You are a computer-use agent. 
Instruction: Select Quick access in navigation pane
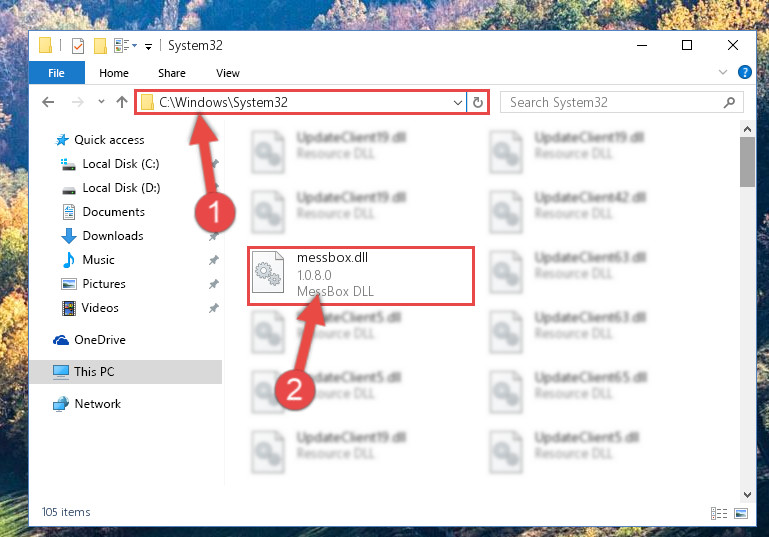(109, 140)
